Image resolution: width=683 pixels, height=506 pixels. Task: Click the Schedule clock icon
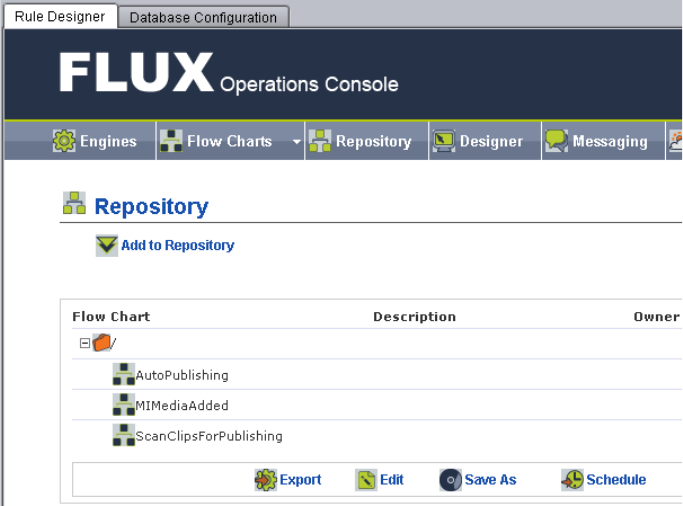(x=572, y=480)
